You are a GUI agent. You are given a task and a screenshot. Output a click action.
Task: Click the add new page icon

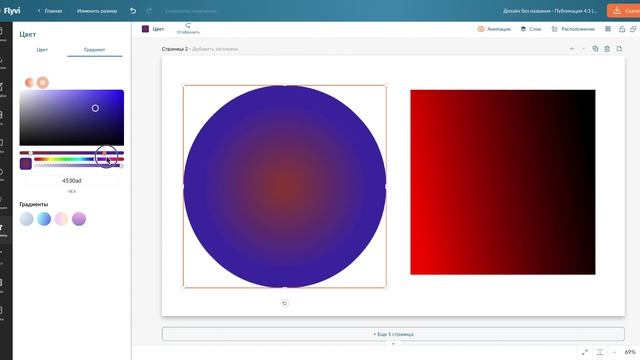point(619,49)
